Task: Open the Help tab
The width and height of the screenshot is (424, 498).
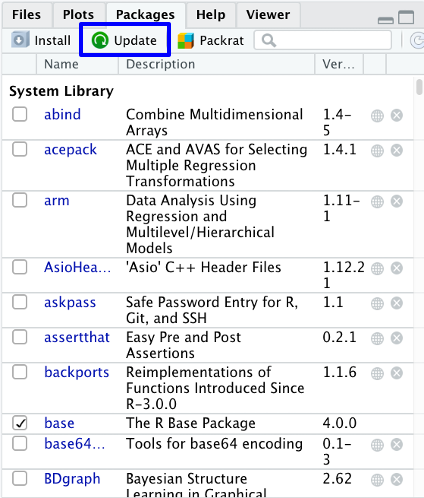Action: point(211,15)
